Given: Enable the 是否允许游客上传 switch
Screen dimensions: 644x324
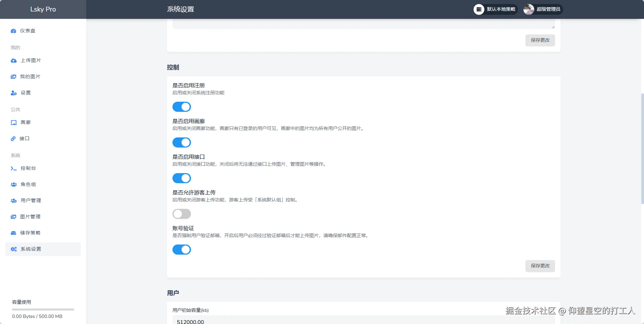Looking at the screenshot, I should [182, 214].
